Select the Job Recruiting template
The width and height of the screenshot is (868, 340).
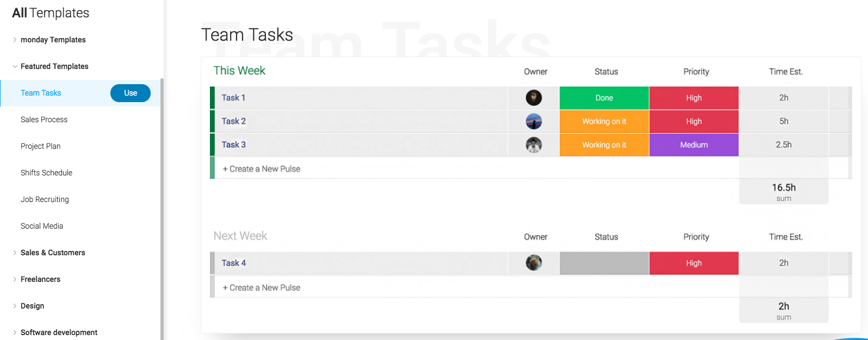click(45, 199)
